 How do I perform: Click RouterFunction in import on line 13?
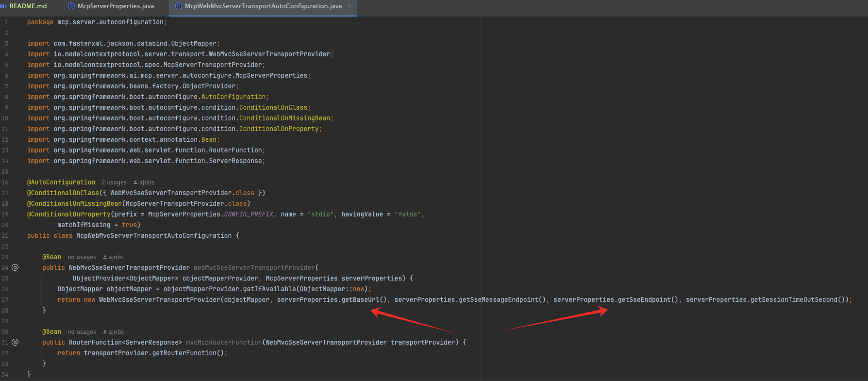click(x=235, y=150)
